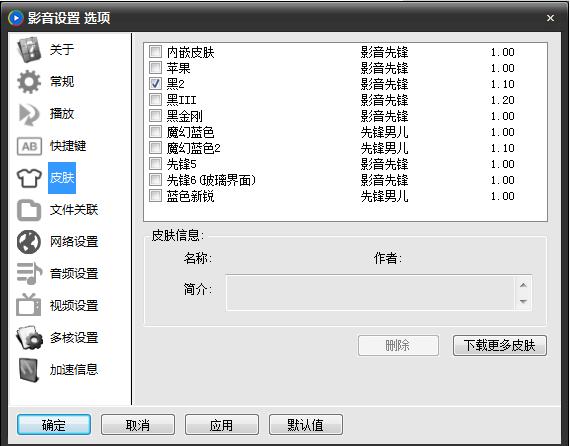Uncheck the 黑2 skin checkbox
This screenshot has width=570, height=446.
[155, 84]
